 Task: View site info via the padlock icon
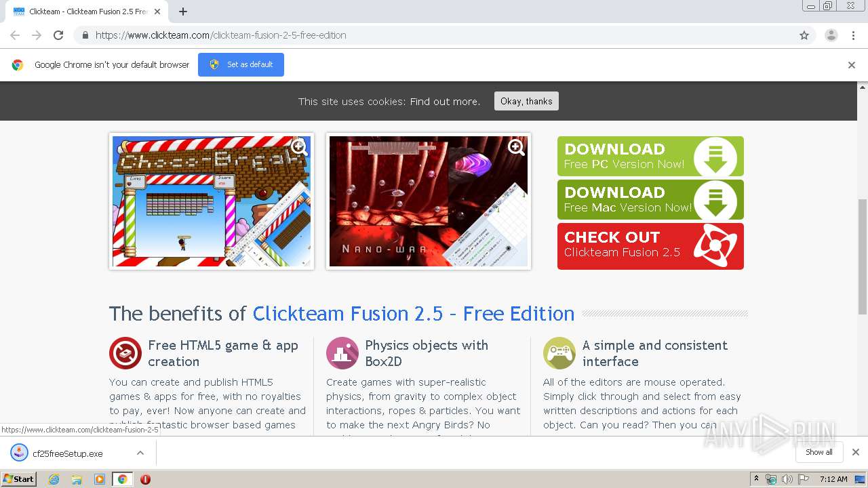85,35
